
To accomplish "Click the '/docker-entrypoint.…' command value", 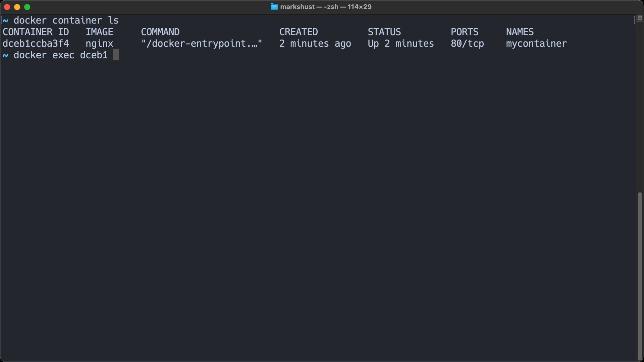I will (x=202, y=44).
